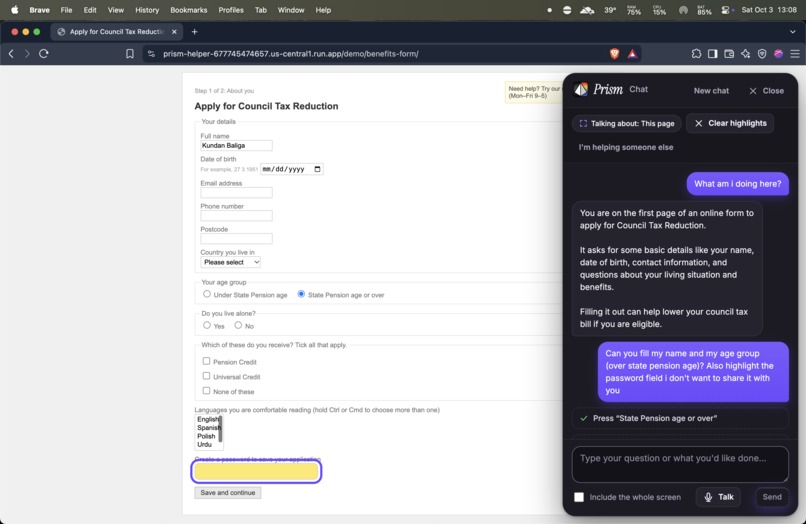Click the Phone number field
Screen dimensions: 806x524
tap(236, 216)
